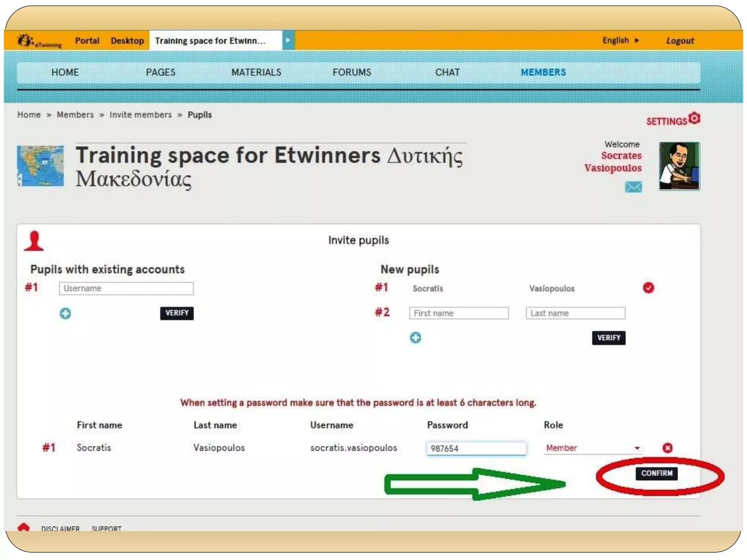Viewport: 747px width, 560px height.
Task: Open user avatar profile picture
Action: pos(679,166)
